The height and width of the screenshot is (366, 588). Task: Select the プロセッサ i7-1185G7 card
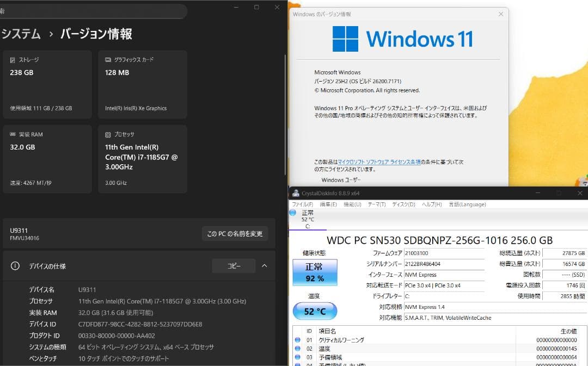(x=143, y=159)
